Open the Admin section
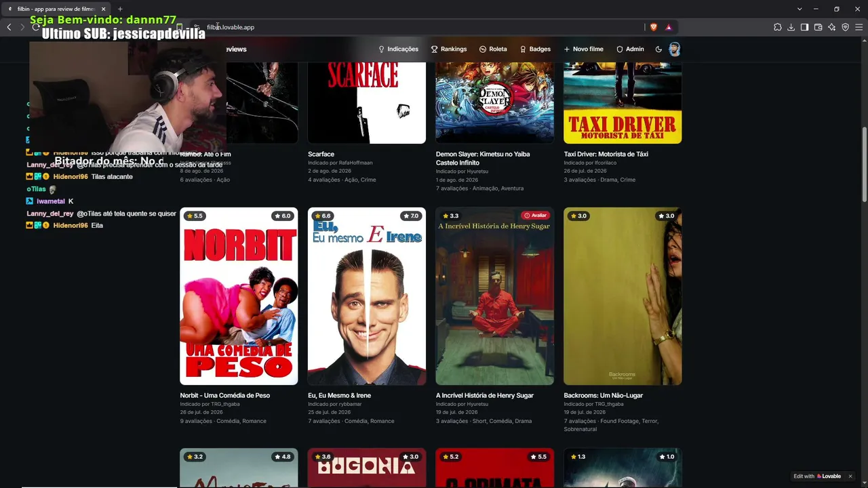This screenshot has height=488, width=868. pyautogui.click(x=630, y=49)
